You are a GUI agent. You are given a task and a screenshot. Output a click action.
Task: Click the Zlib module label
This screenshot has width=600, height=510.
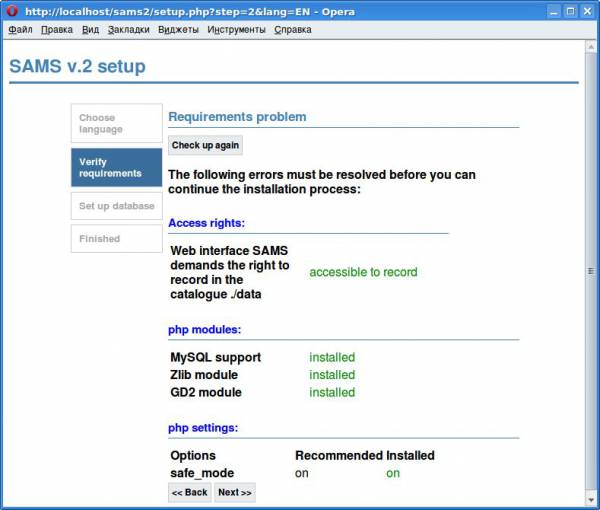(204, 375)
